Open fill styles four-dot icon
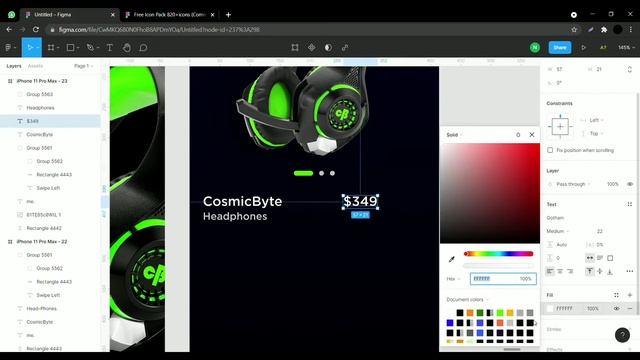The height and width of the screenshot is (360, 640). click(616, 295)
